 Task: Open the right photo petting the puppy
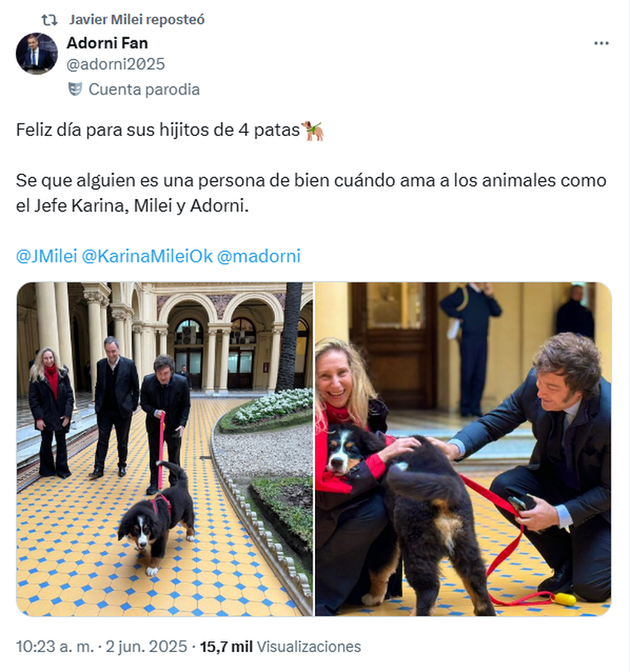(x=463, y=449)
